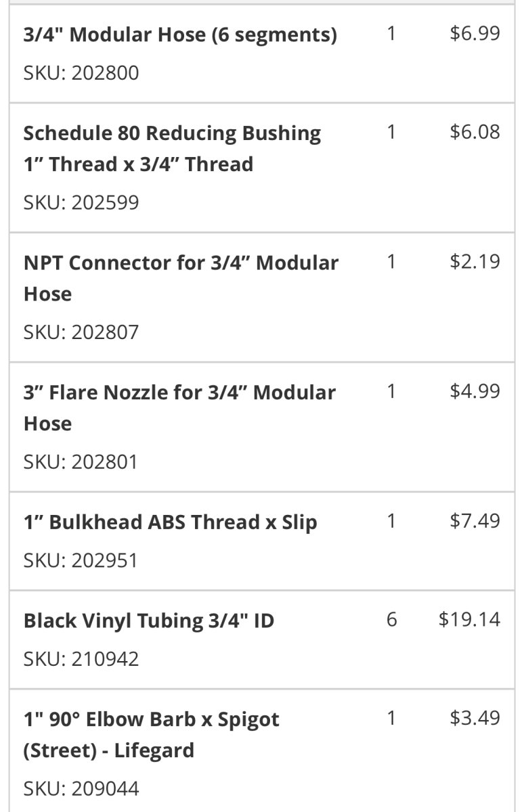Select SKU: 202951 for the Bulkhead
526x812 pixels.
point(80,561)
